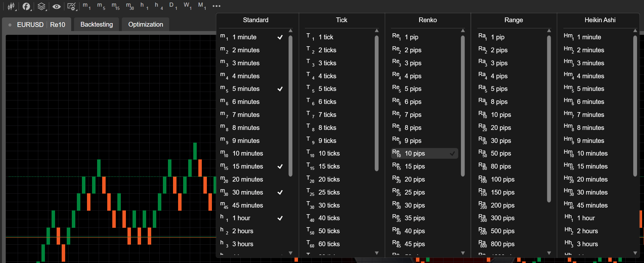Select Range 800 pips period
This screenshot has height=263, width=644.
[x=510, y=244]
